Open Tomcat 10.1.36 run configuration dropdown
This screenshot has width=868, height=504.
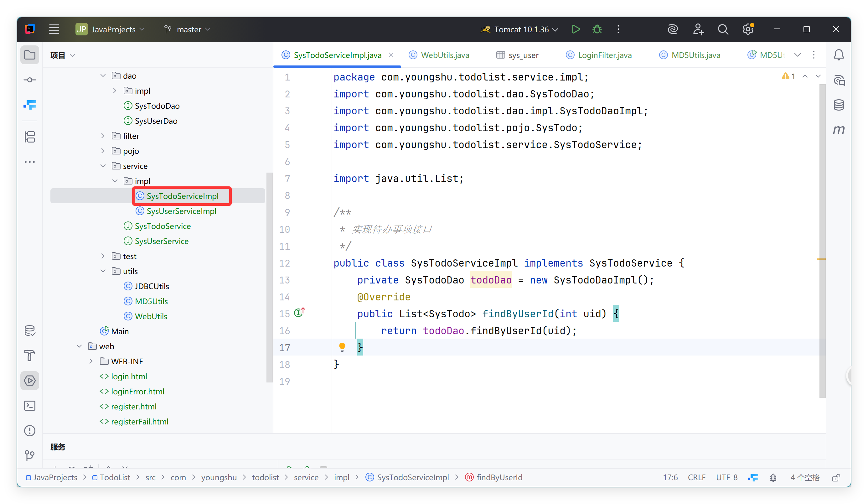520,29
